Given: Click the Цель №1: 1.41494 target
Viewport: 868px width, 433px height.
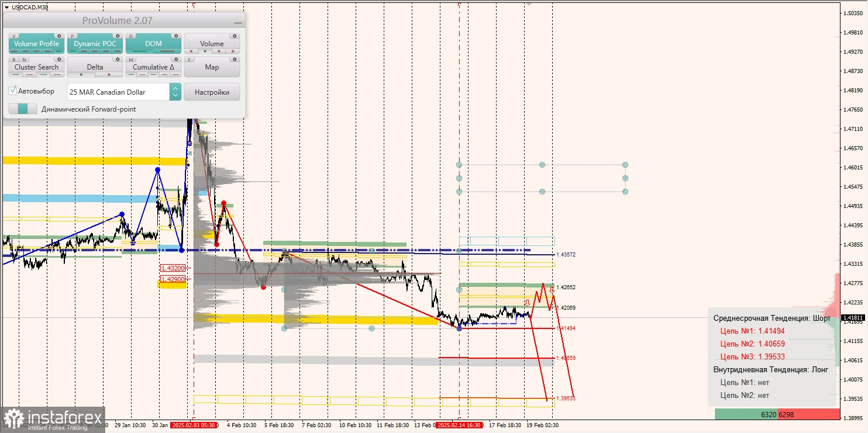Looking at the screenshot, I should (x=752, y=331).
